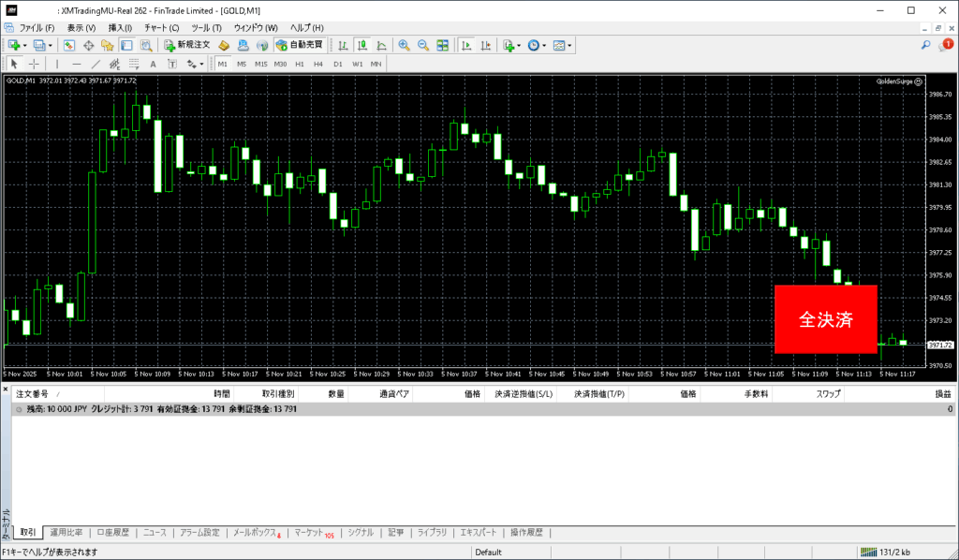959x560 pixels.
Task: Toggle the H1 timeframe button
Action: [x=300, y=64]
